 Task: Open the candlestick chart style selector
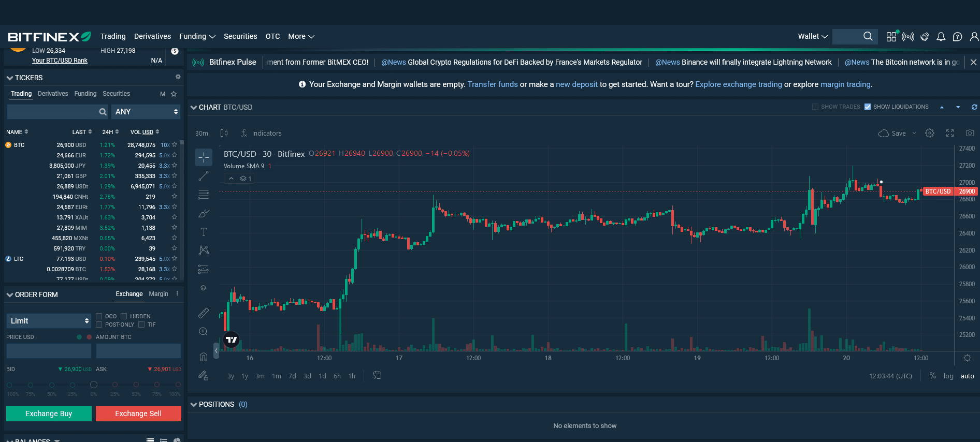coord(224,133)
